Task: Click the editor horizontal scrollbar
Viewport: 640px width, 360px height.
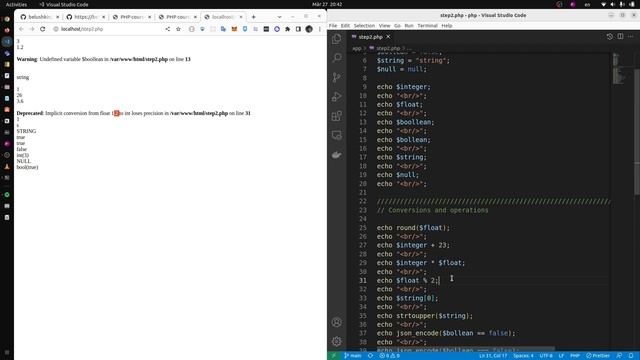Action: click(465, 349)
